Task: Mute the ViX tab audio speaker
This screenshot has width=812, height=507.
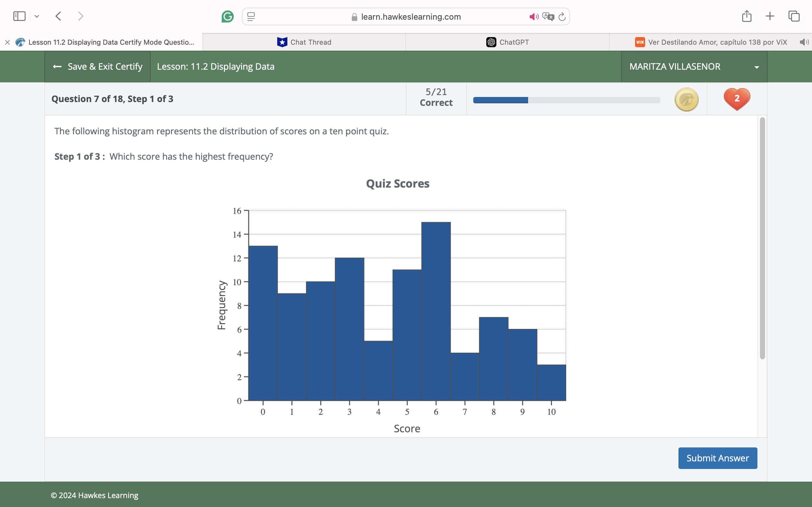Action: pyautogui.click(x=804, y=42)
